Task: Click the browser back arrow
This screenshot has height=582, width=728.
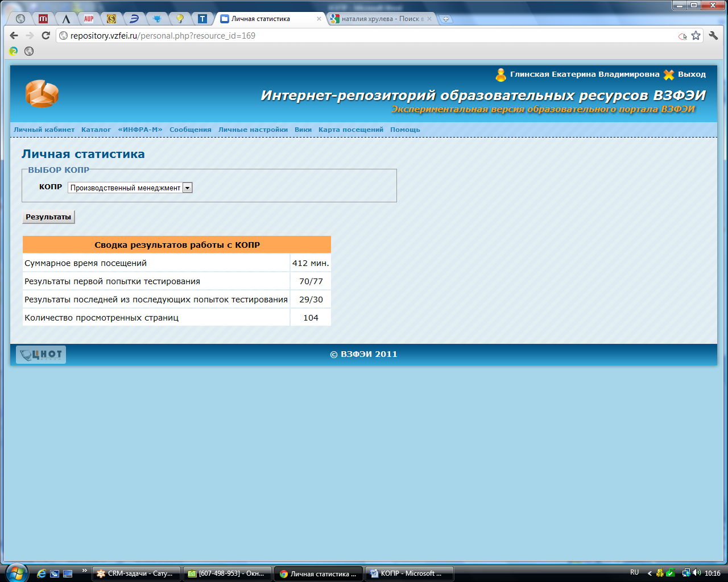Action: (14, 36)
